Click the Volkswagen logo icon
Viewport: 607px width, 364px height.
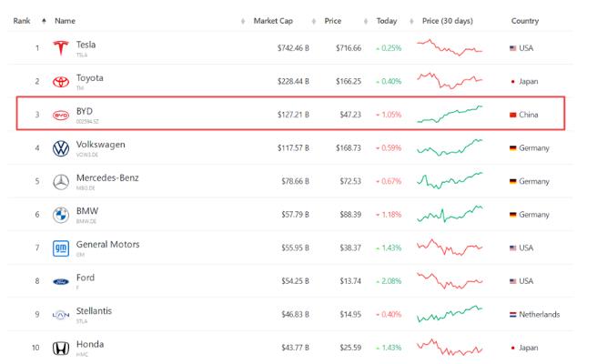tap(62, 148)
